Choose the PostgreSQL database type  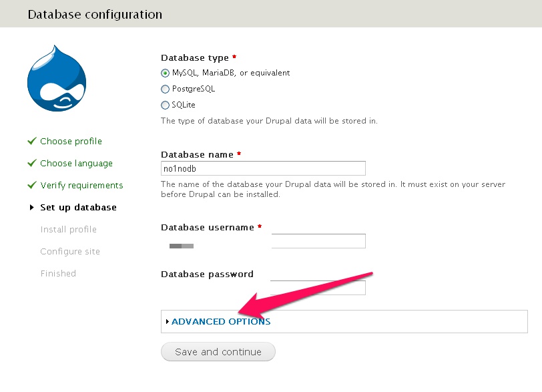tap(166, 89)
